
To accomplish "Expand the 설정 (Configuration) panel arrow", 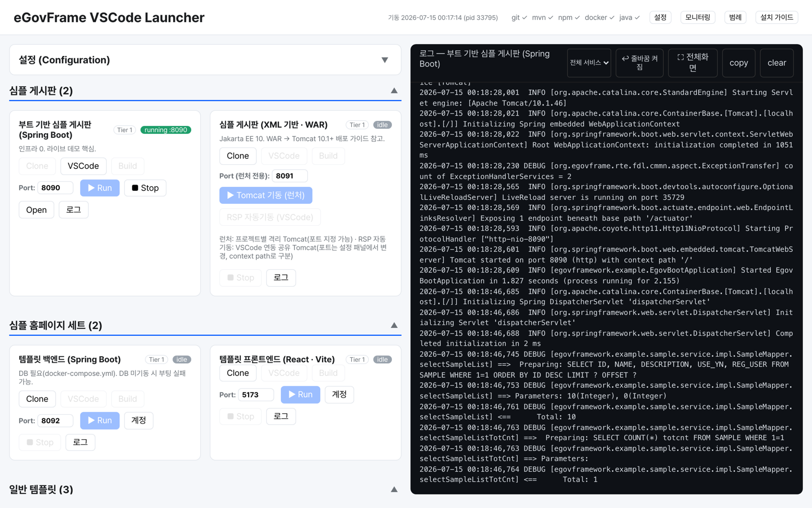I will 385,60.
